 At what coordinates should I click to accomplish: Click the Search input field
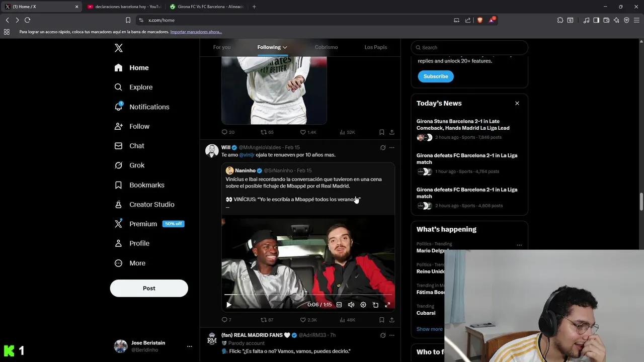469,47
